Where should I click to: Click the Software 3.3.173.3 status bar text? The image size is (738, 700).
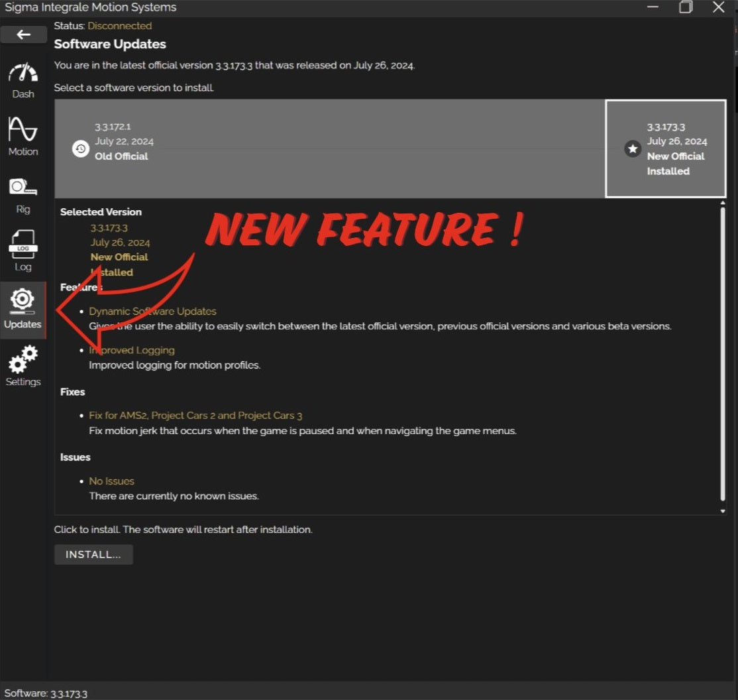tap(45, 693)
